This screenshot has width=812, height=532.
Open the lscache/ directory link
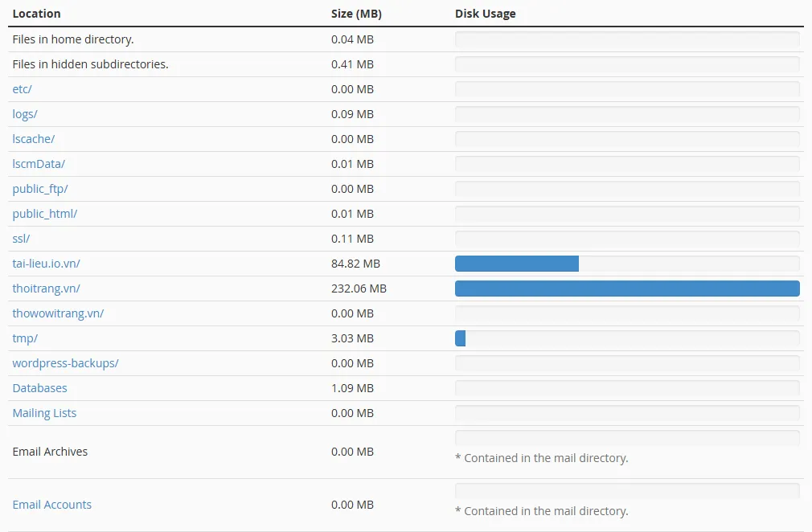coord(33,138)
